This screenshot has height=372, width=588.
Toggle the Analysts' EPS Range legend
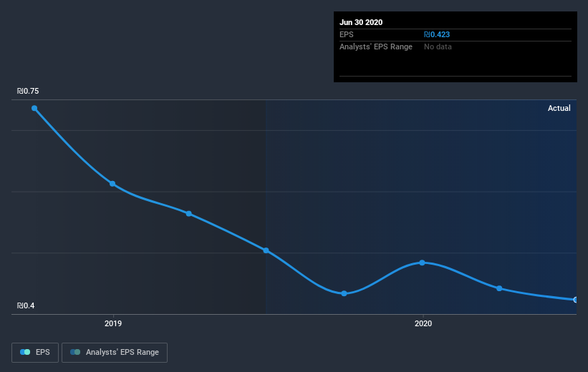point(115,352)
